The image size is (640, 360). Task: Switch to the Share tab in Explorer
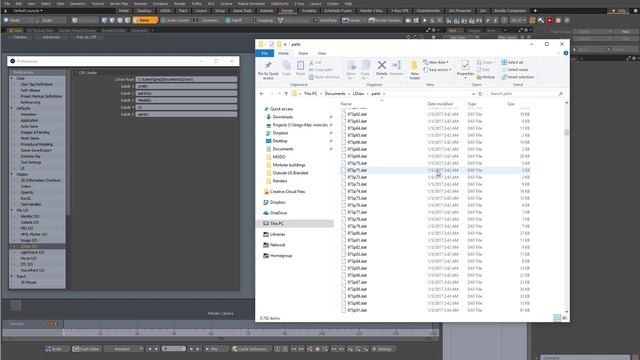pos(303,53)
